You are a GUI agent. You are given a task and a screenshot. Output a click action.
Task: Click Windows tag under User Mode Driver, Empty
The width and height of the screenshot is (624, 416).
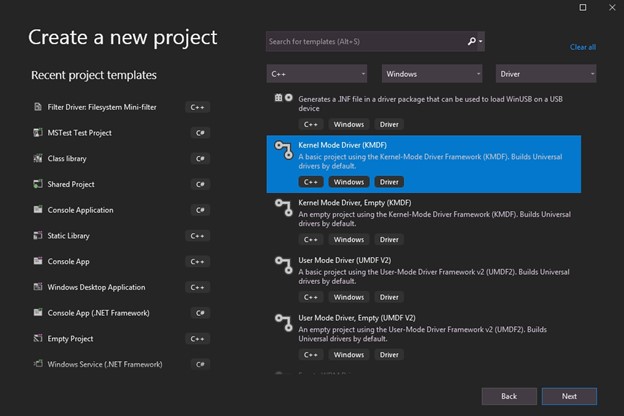click(349, 355)
